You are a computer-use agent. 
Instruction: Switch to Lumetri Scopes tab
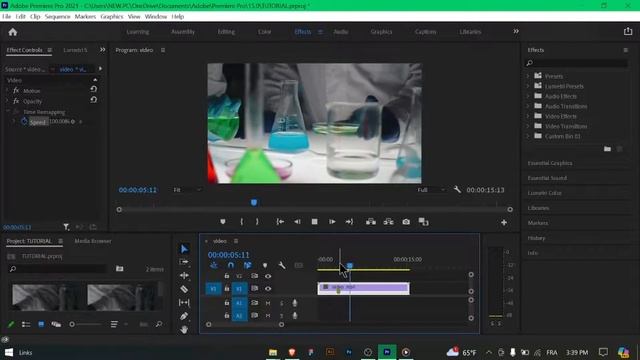tap(75, 50)
